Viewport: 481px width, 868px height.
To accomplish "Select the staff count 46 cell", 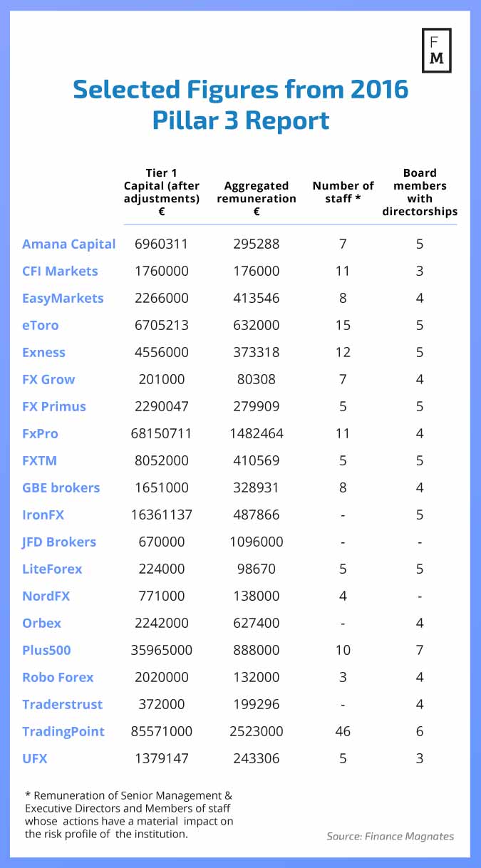I will pos(343,731).
